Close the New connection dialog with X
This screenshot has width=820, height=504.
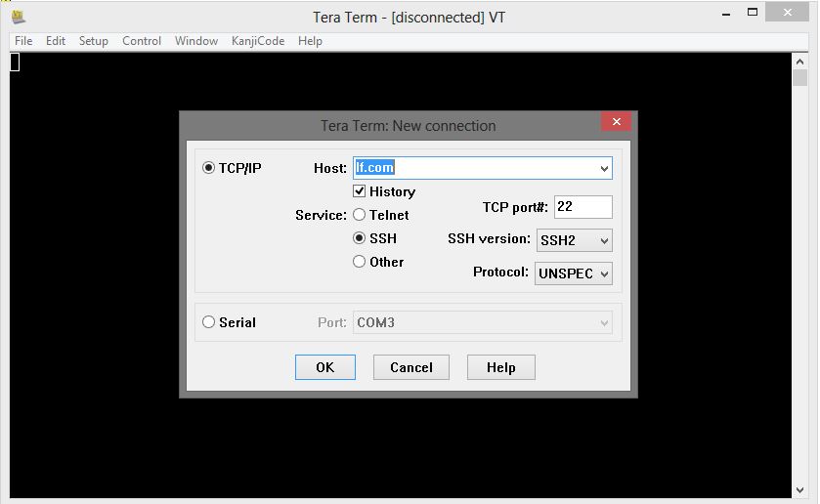click(x=616, y=121)
